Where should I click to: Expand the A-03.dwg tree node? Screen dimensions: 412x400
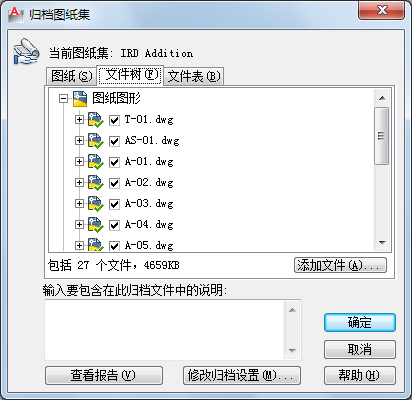coord(79,204)
